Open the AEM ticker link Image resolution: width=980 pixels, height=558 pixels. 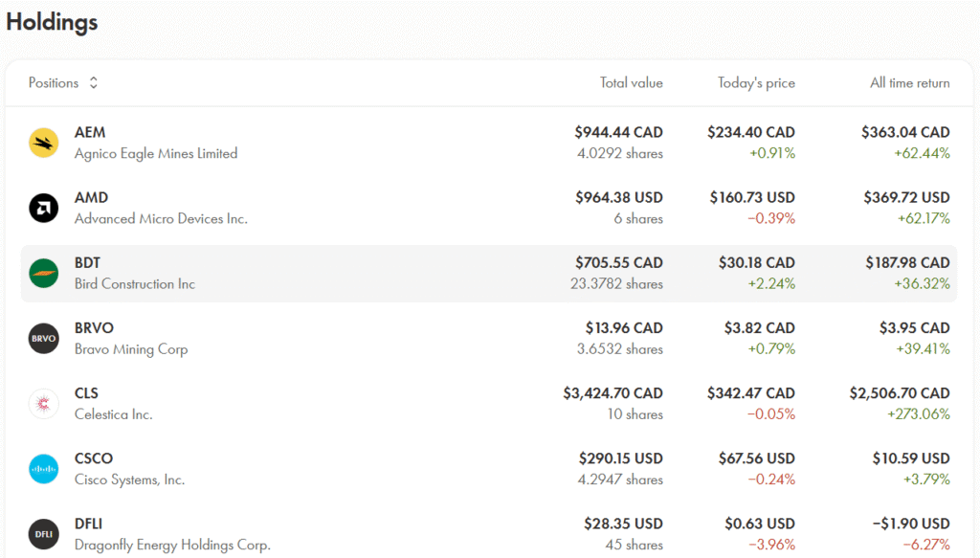pyautogui.click(x=90, y=133)
